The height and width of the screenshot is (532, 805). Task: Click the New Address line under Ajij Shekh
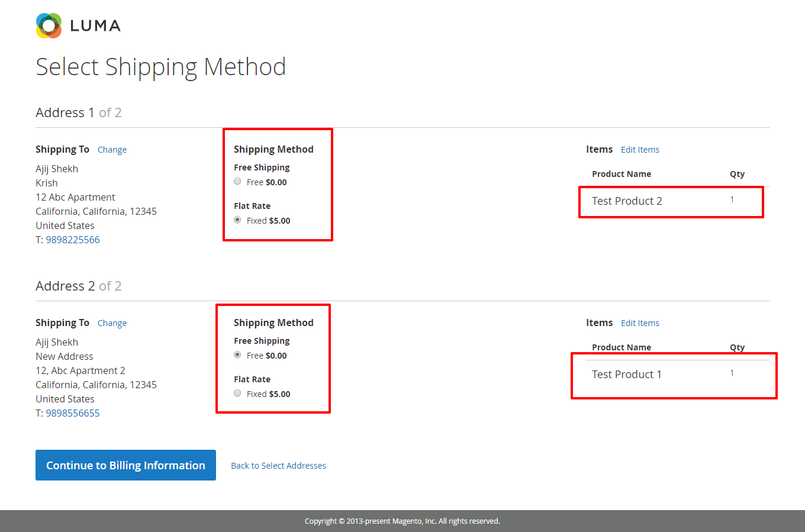click(x=64, y=356)
